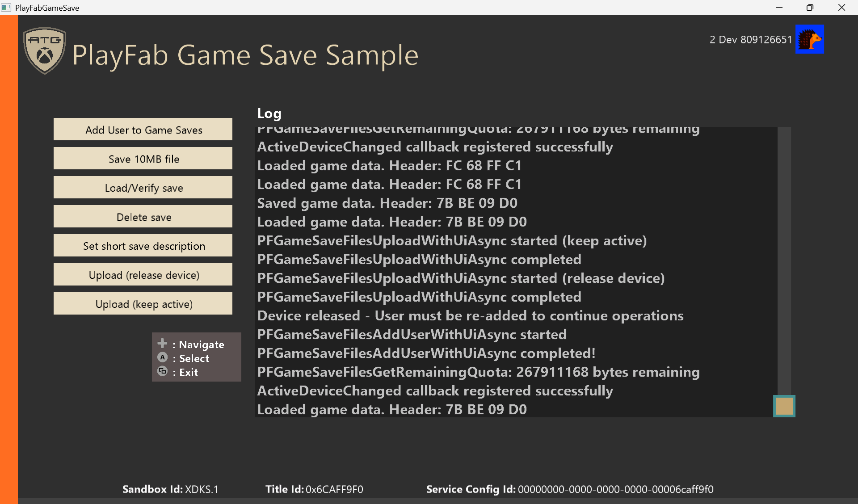Close the PlayFabGameSave window
858x504 pixels.
coord(841,8)
